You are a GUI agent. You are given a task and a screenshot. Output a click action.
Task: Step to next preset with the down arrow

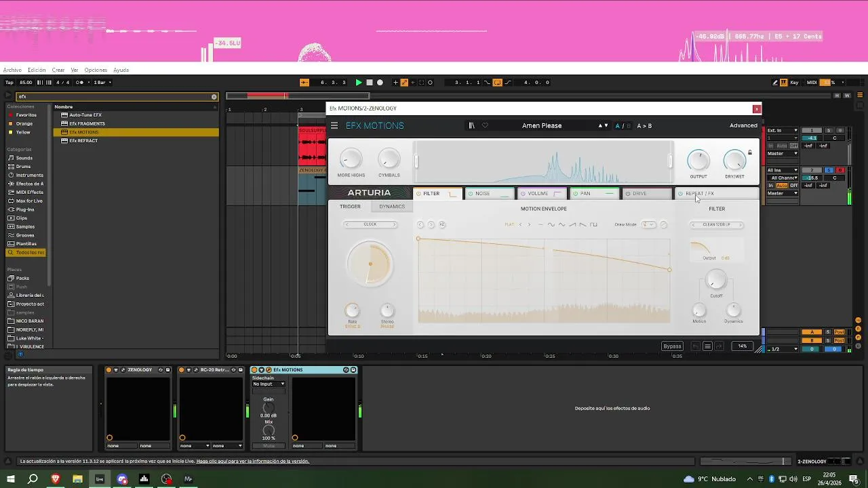(606, 125)
